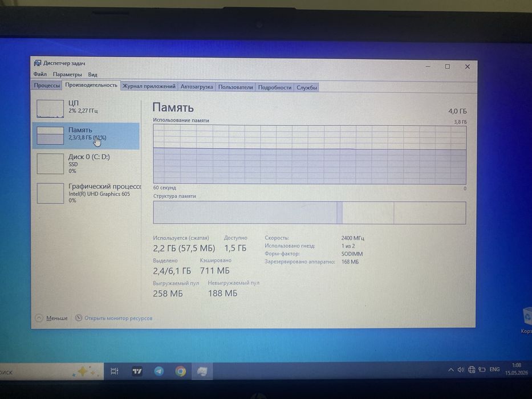Image resolution: width=532 pixels, height=399 pixels.
Task: Click the 168 МБ hardware reserved value
Action: (x=350, y=262)
